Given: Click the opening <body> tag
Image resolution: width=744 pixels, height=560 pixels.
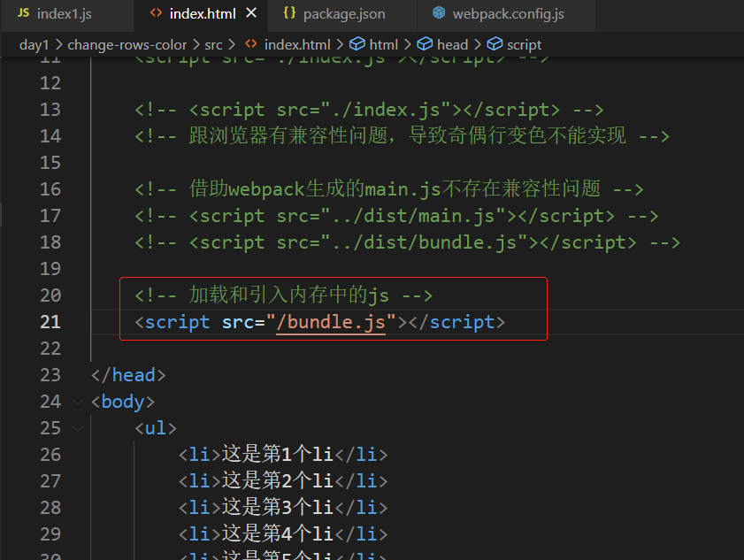Looking at the screenshot, I should [123, 402].
